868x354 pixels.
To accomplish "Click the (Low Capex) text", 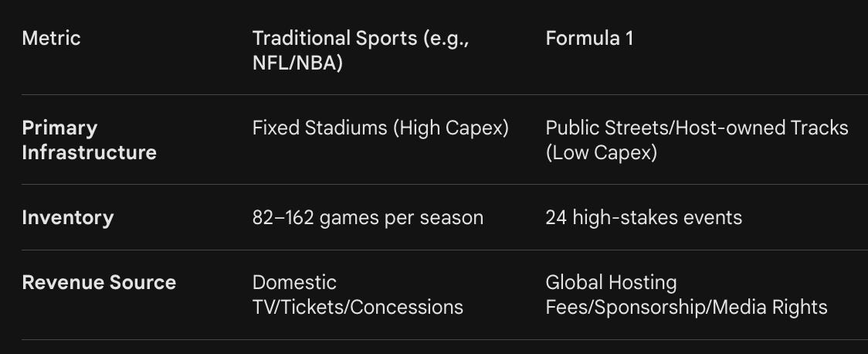I will 601,152.
